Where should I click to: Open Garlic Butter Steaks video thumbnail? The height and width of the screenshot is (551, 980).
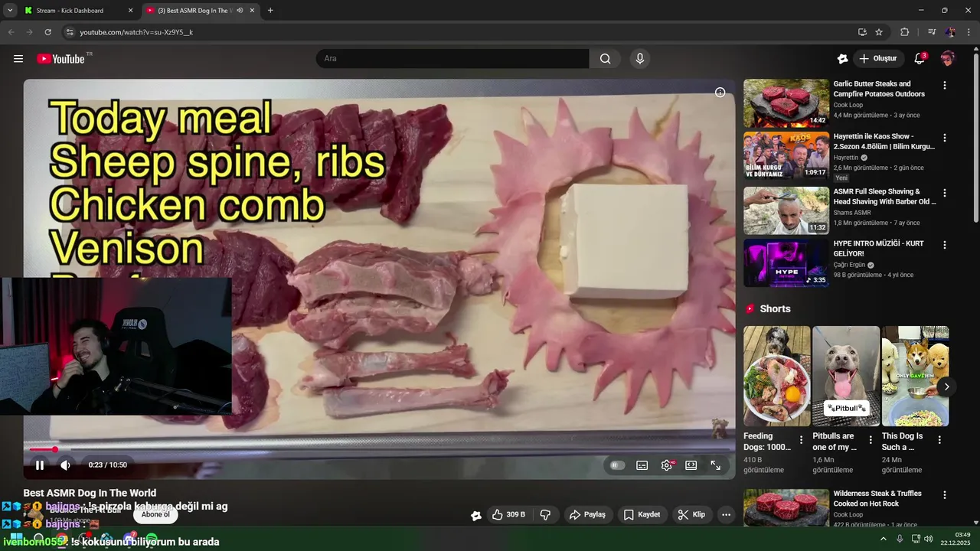click(786, 103)
